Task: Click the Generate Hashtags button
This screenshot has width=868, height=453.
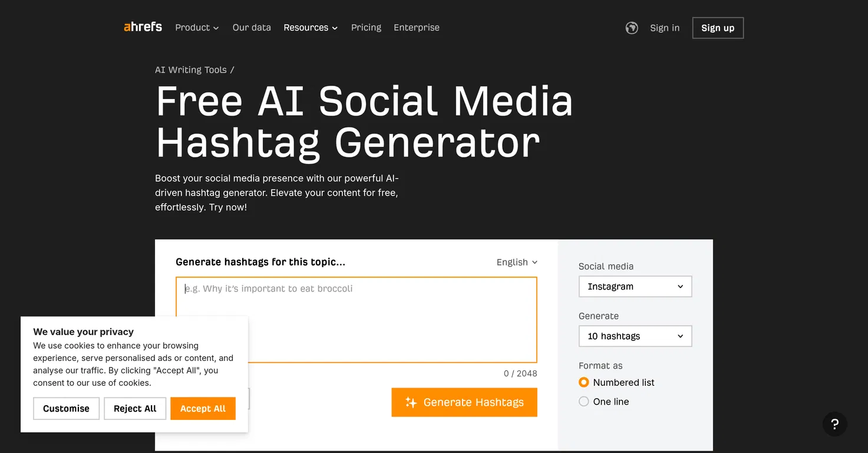Action: click(x=464, y=402)
